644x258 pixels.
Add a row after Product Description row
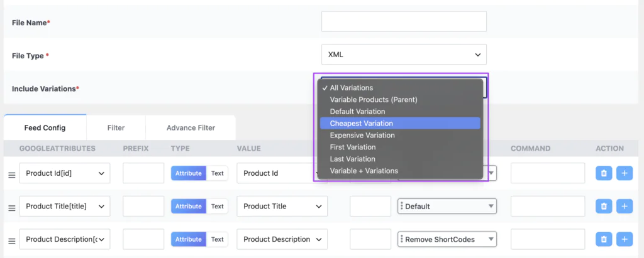(x=625, y=239)
